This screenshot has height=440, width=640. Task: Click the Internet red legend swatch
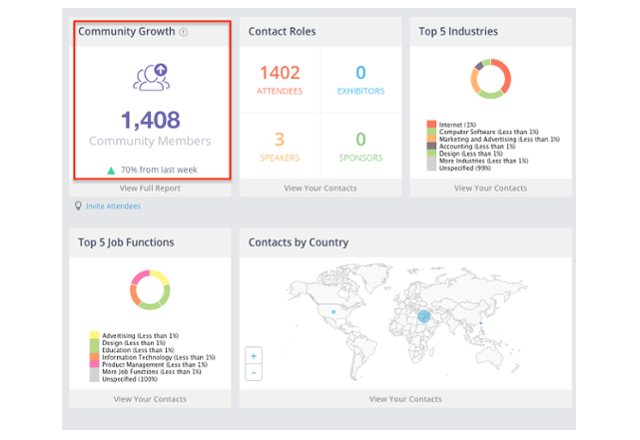[430, 122]
